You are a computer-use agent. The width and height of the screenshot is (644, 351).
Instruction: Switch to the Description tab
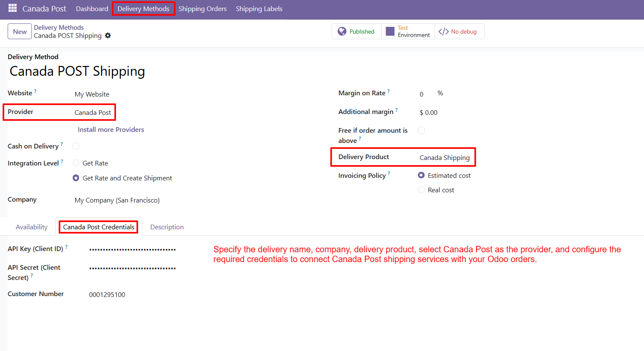pyautogui.click(x=167, y=227)
